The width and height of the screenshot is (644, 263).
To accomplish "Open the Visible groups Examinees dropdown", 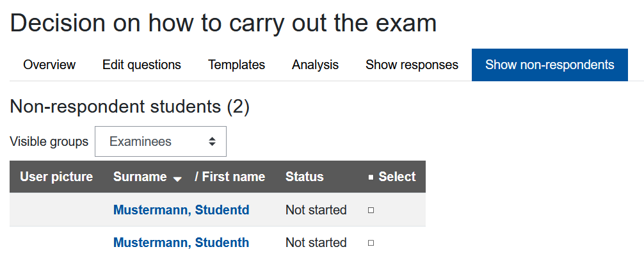I will [x=160, y=141].
